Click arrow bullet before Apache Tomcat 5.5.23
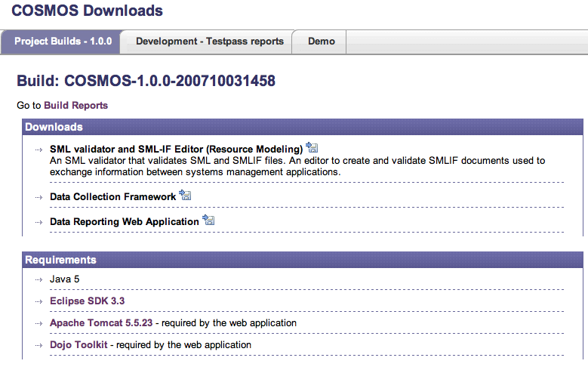The height and width of the screenshot is (367, 588). click(x=39, y=323)
